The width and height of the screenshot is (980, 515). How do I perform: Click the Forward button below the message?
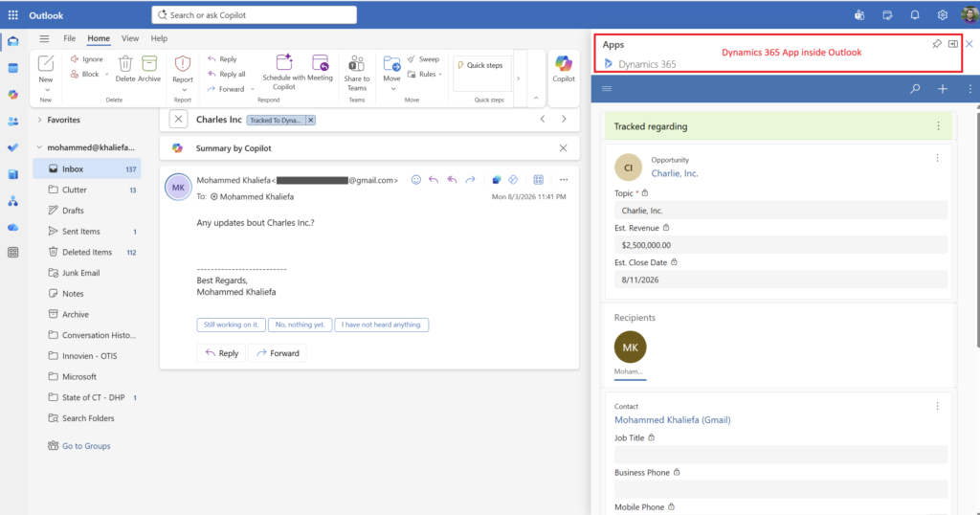point(278,353)
